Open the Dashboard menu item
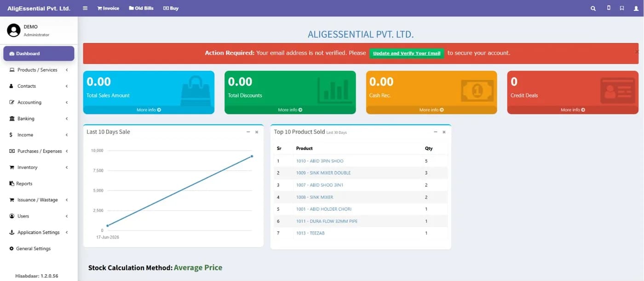 (x=39, y=53)
